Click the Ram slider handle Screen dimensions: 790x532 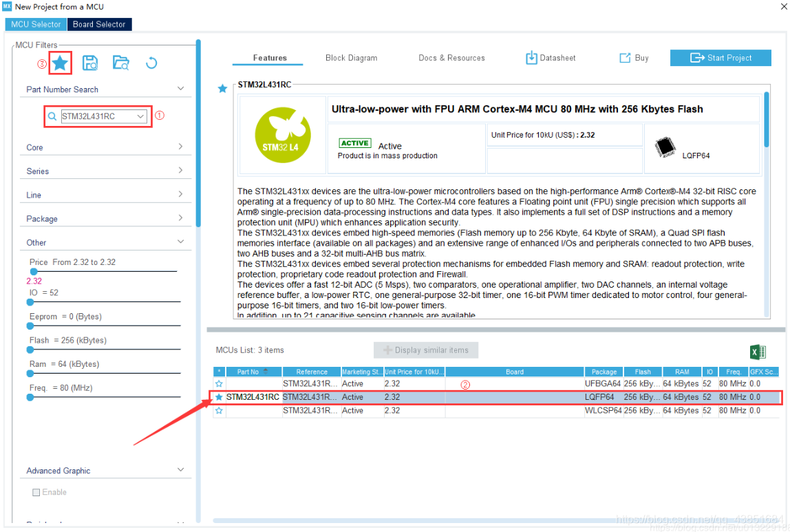pyautogui.click(x=30, y=373)
